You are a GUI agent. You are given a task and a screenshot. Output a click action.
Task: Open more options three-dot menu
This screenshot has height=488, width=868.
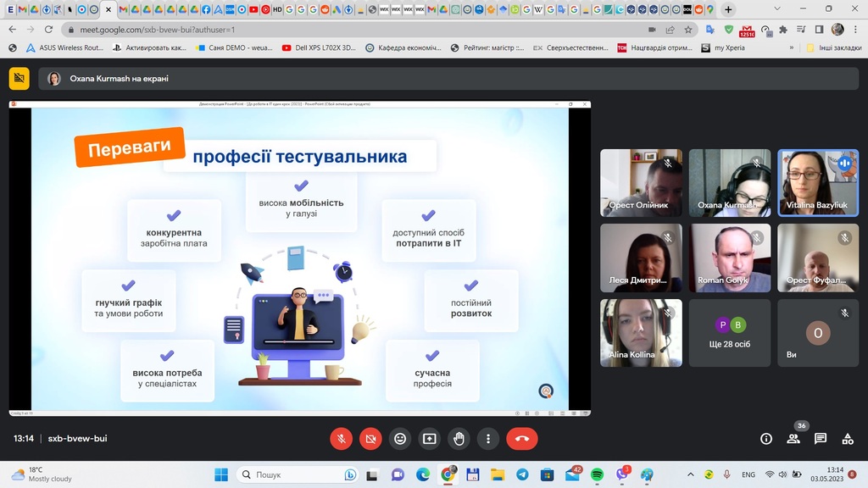click(x=488, y=439)
